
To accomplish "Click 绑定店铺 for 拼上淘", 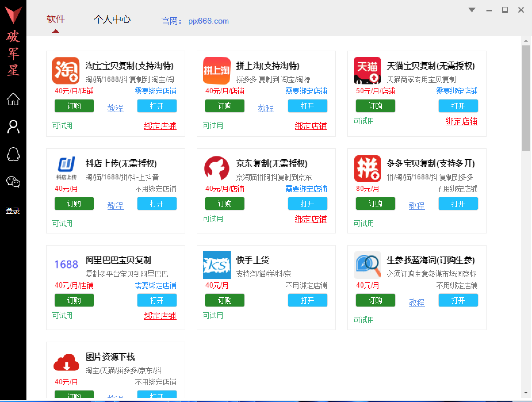I will point(311,126).
